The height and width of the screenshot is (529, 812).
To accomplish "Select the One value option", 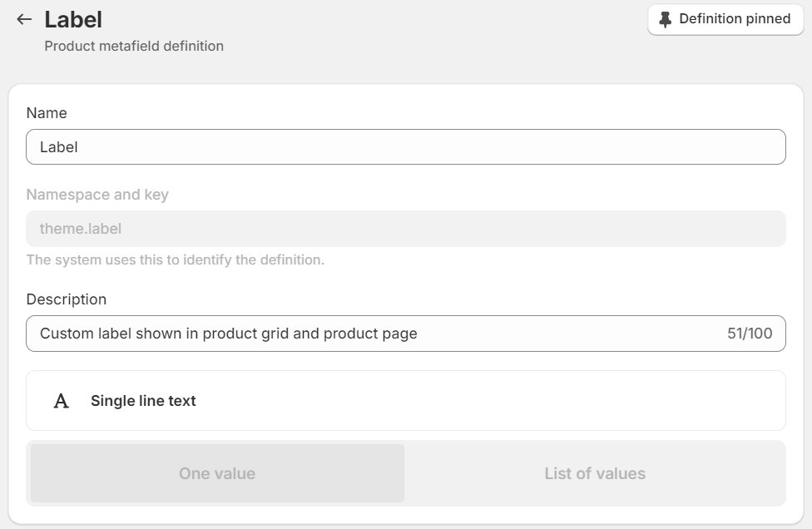I will (217, 473).
